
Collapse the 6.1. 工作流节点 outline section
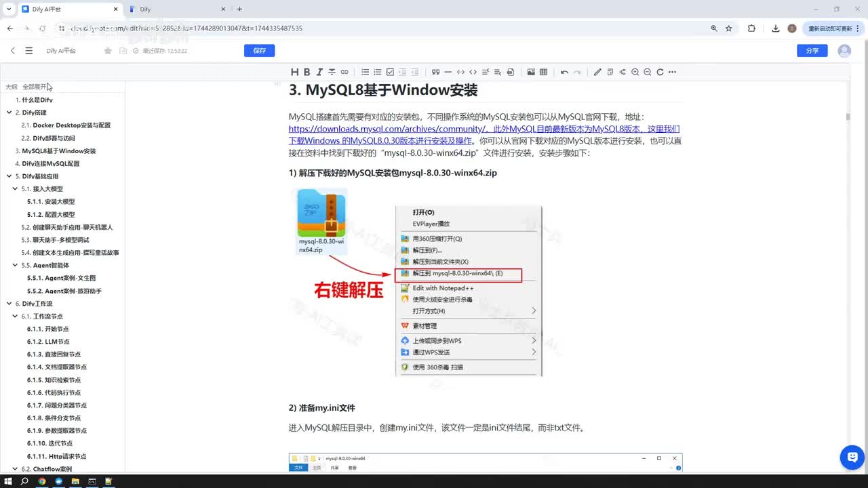tap(16, 317)
